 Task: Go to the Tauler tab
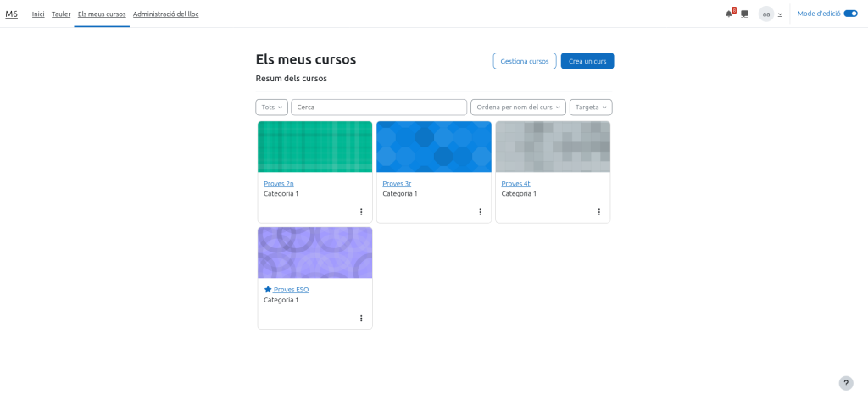[61, 14]
